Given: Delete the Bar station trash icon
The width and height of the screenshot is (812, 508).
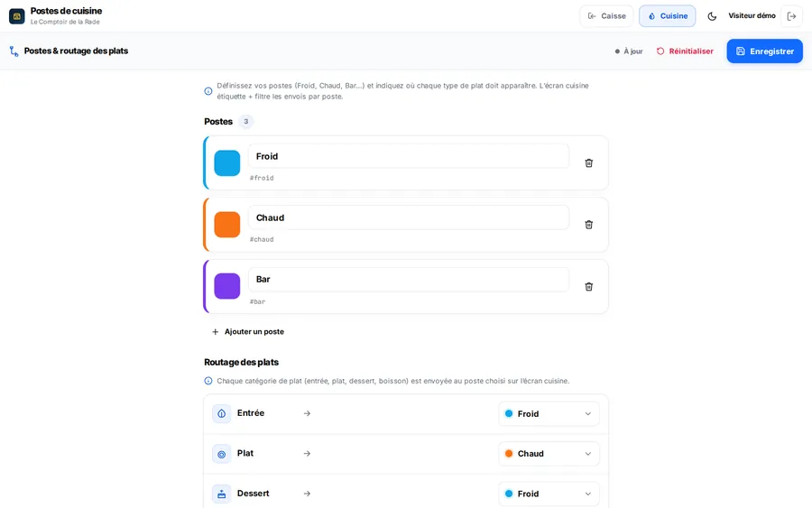Looking at the screenshot, I should pos(589,287).
